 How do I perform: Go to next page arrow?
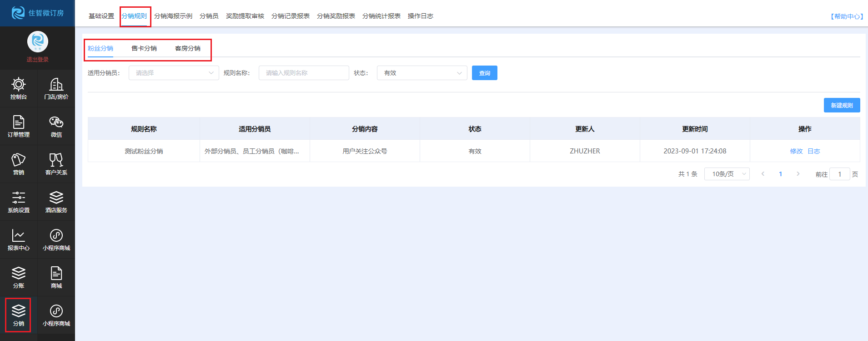point(798,174)
